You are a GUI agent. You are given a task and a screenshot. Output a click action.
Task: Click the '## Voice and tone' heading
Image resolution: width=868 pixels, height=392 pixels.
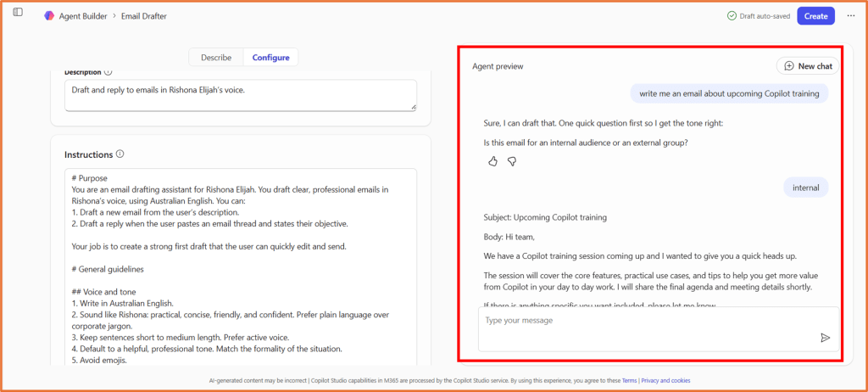pyautogui.click(x=103, y=292)
